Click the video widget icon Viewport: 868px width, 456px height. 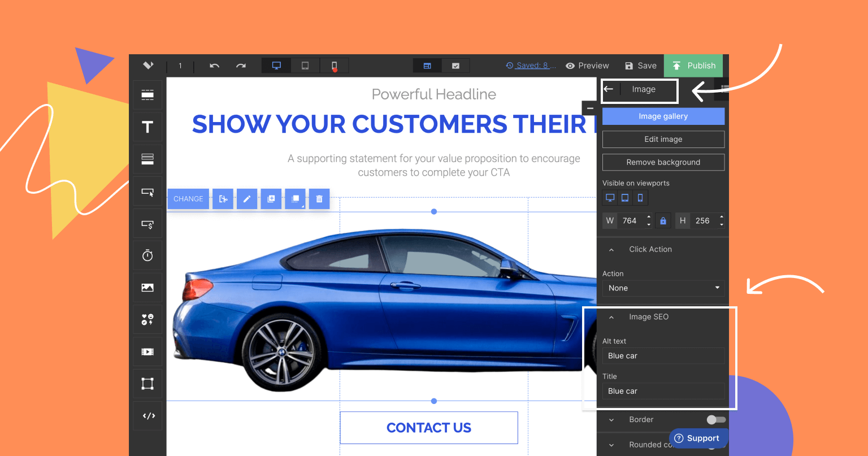[147, 351]
